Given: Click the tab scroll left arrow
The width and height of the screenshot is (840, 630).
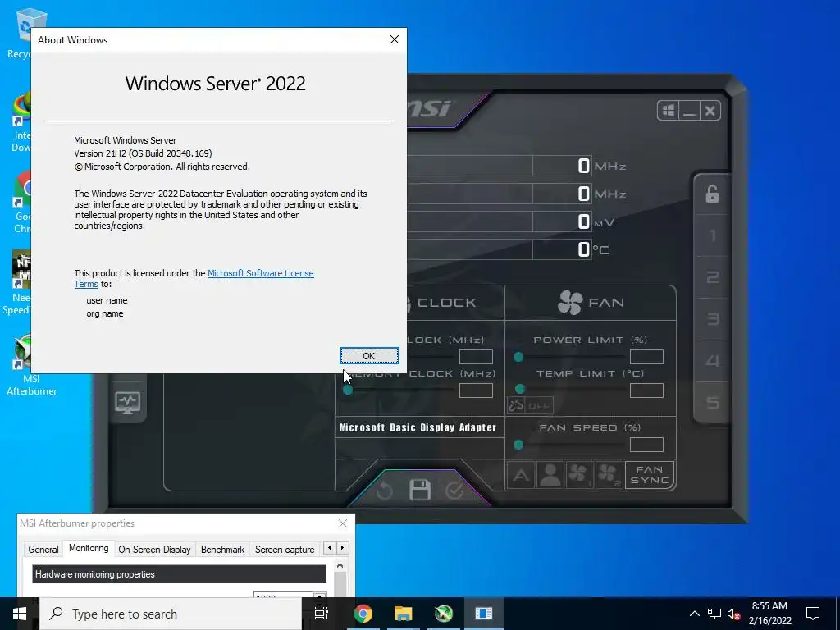Looking at the screenshot, I should [x=330, y=548].
